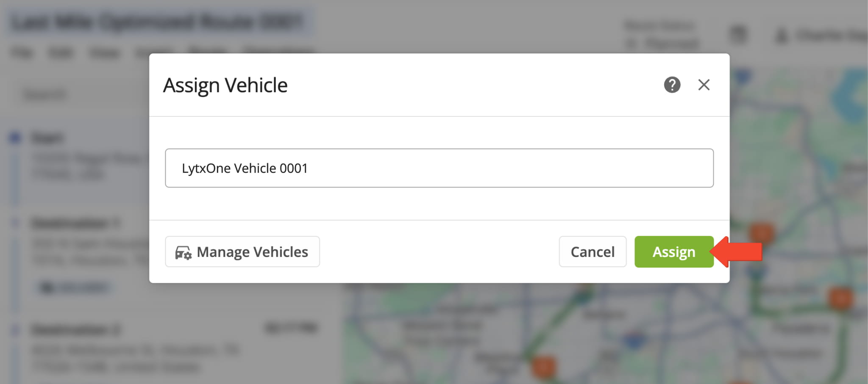Open the user profile icon at top right

[781, 36]
